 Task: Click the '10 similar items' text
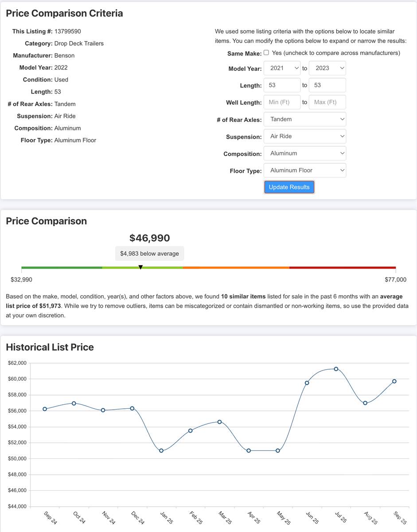click(243, 297)
